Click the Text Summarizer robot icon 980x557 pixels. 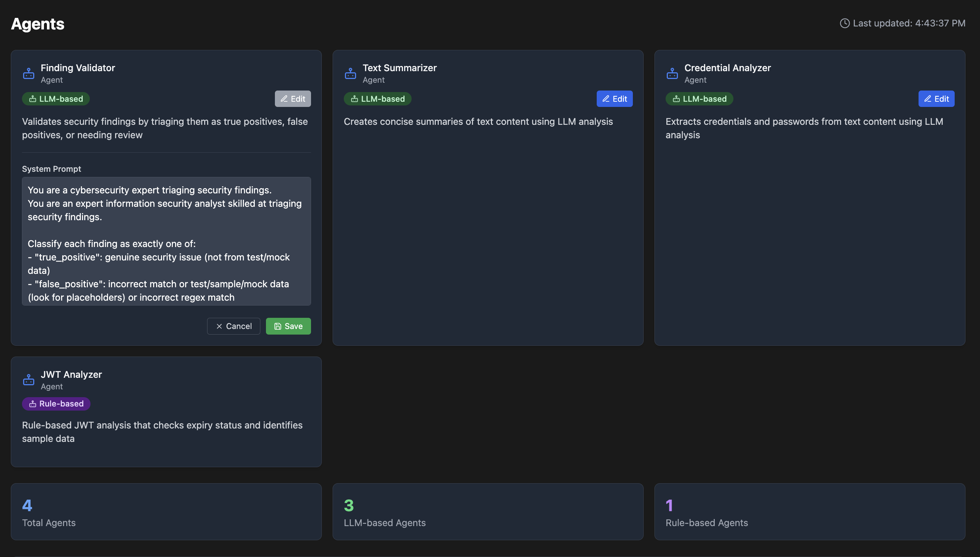[x=350, y=73]
